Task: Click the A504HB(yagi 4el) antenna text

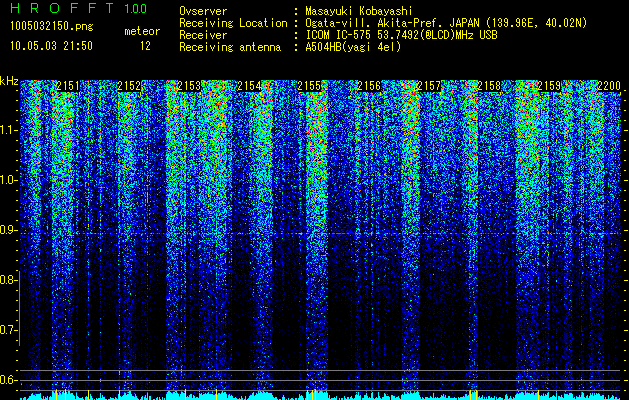Action: (x=353, y=47)
